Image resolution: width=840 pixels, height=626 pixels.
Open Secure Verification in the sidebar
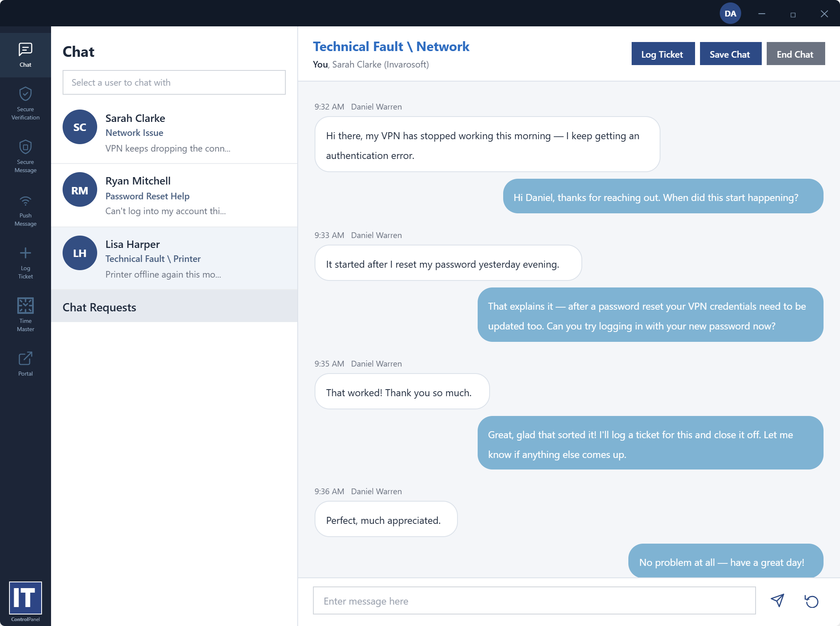click(x=26, y=103)
